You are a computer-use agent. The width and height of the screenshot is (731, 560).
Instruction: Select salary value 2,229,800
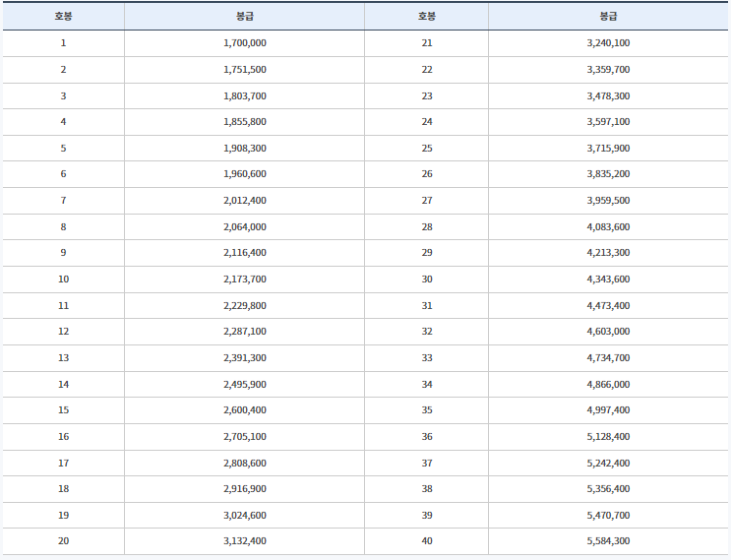[x=245, y=306]
